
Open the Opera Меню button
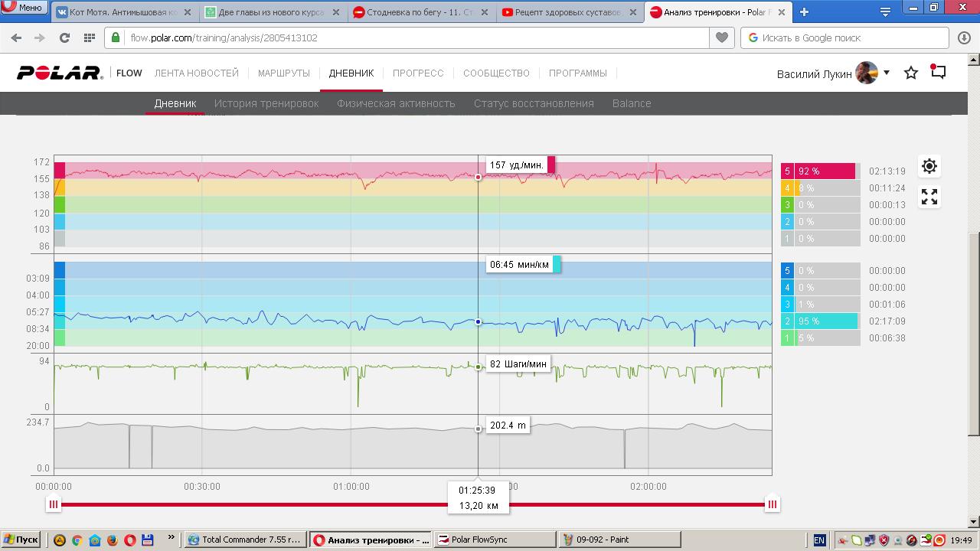click(23, 8)
